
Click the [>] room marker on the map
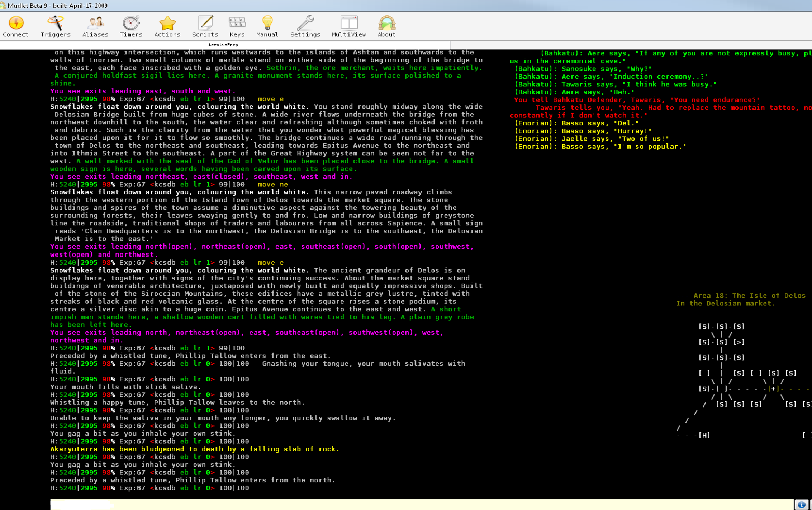point(739,342)
